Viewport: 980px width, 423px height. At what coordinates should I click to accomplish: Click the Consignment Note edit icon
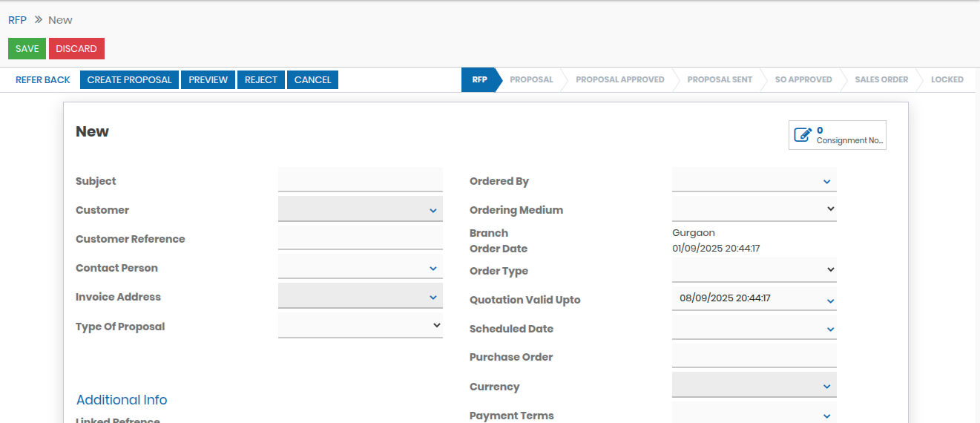click(x=803, y=135)
